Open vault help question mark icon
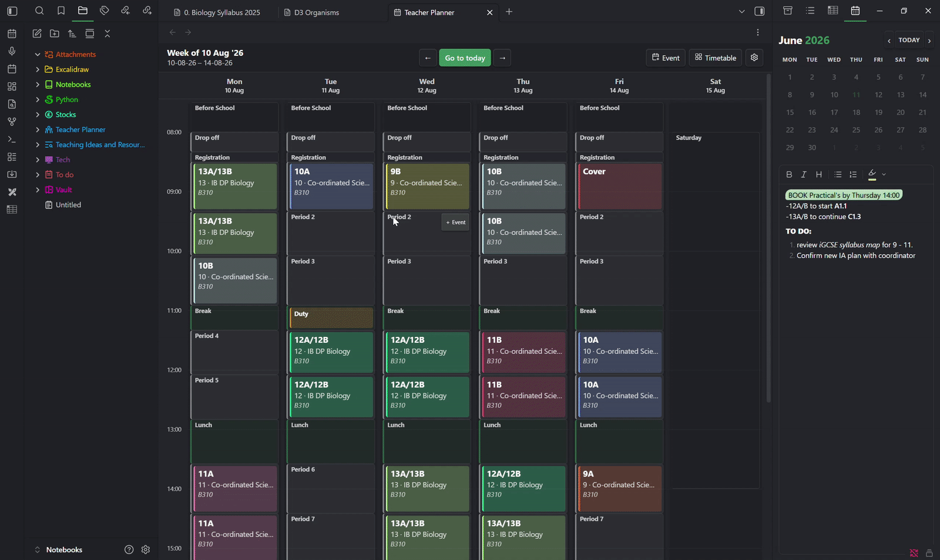This screenshot has height=560, width=940. click(129, 549)
